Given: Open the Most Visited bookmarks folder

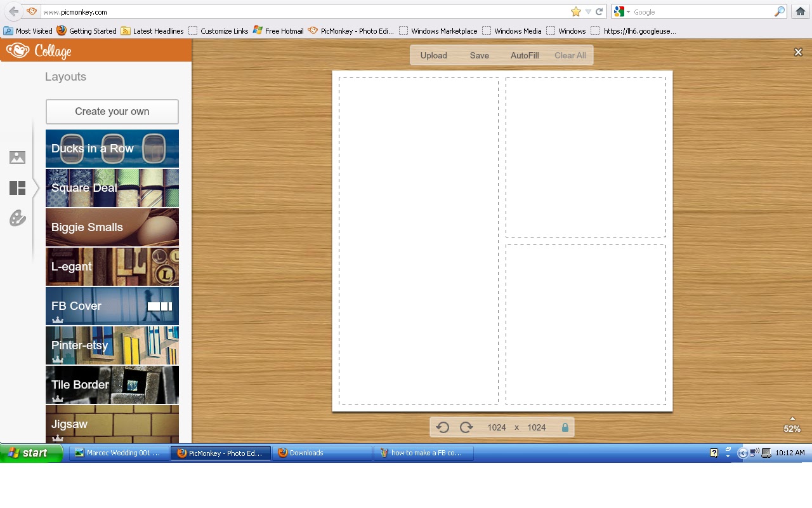Looking at the screenshot, I should (x=28, y=30).
